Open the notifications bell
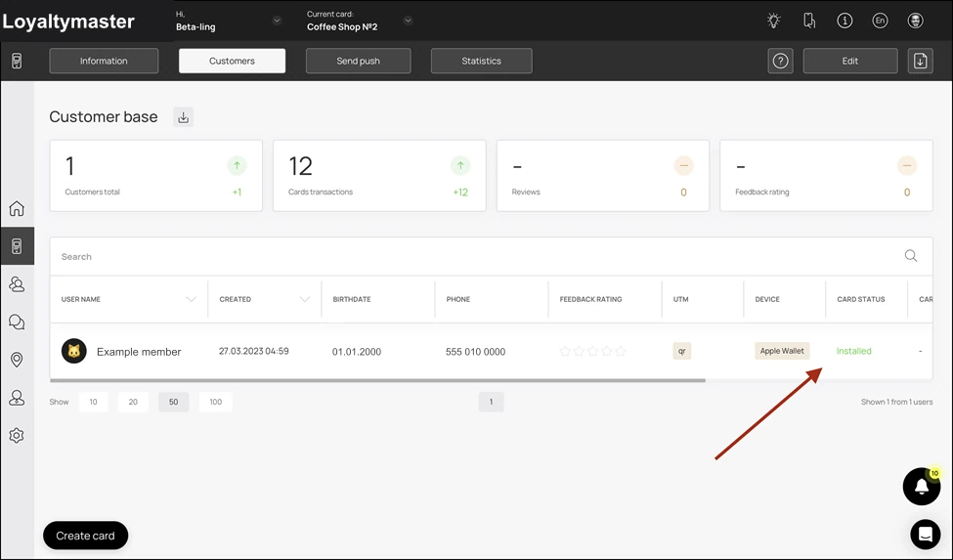This screenshot has height=560, width=953. click(922, 486)
